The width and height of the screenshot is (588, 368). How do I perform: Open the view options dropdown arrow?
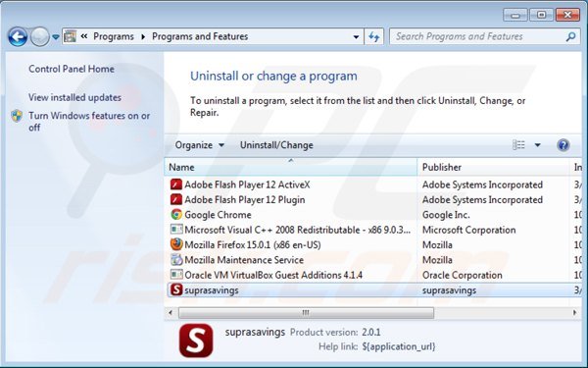pyautogui.click(x=537, y=145)
